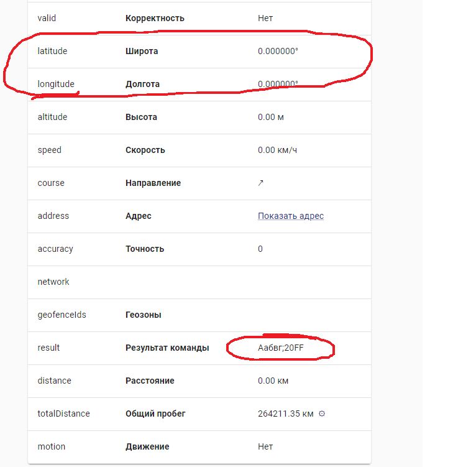This screenshot has height=467, width=476.
Task: Open the "Показать адрес" link
Action: click(291, 216)
